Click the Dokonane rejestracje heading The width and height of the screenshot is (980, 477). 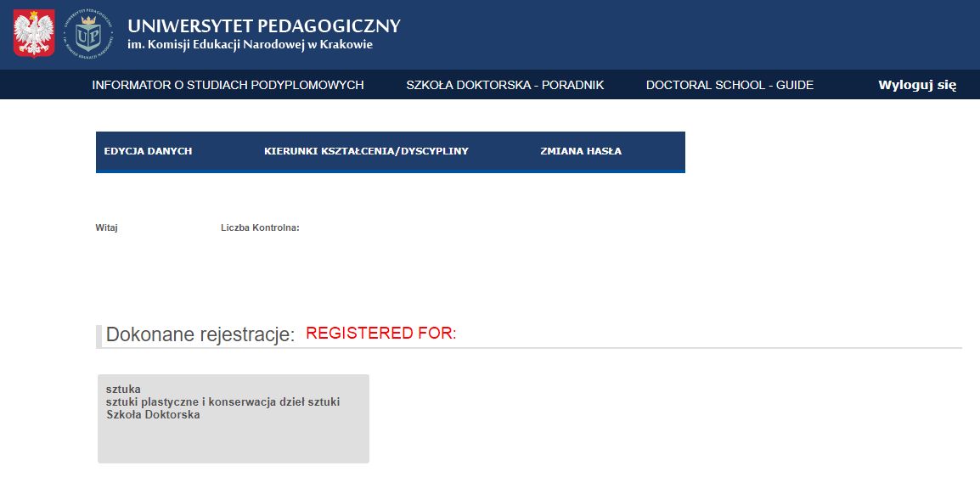(x=200, y=335)
